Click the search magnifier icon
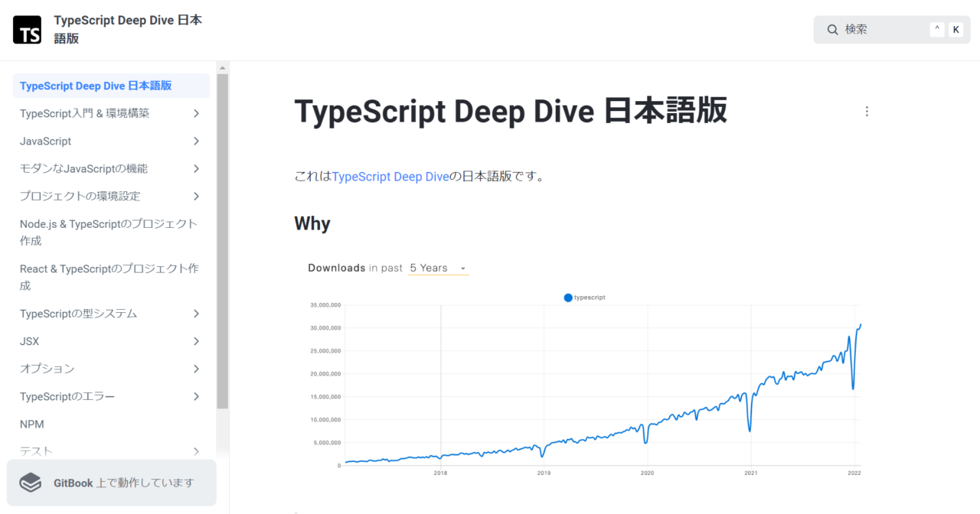Viewport: 980px width, 514px height. [833, 30]
